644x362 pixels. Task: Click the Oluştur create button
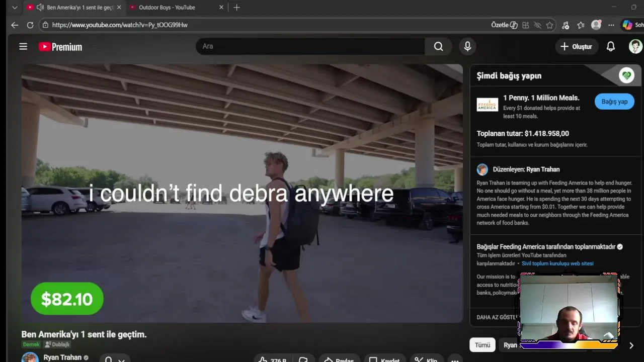coord(576,46)
